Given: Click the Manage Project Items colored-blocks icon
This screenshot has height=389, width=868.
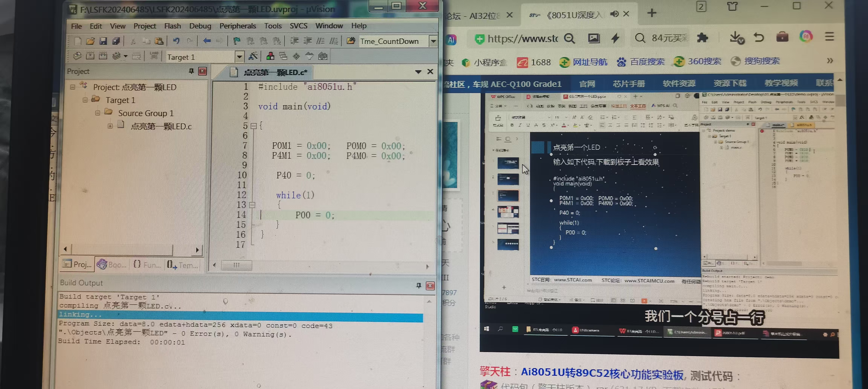Looking at the screenshot, I should pyautogui.click(x=270, y=56).
